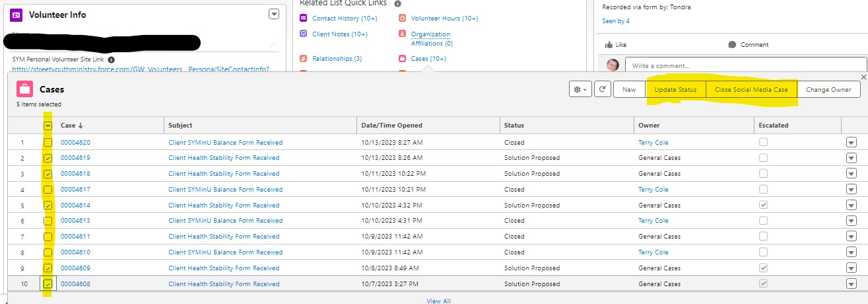
Task: Check the box for case 00004611
Action: pos(48,237)
